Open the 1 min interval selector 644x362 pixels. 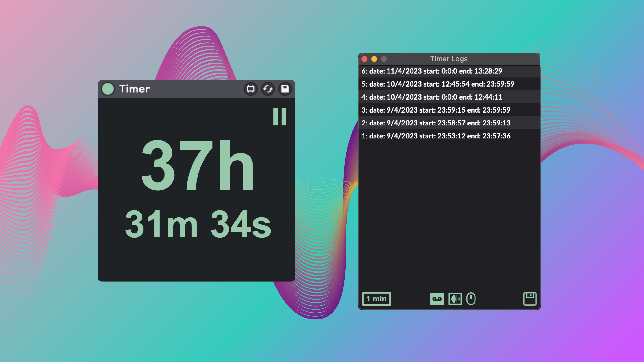point(376,299)
